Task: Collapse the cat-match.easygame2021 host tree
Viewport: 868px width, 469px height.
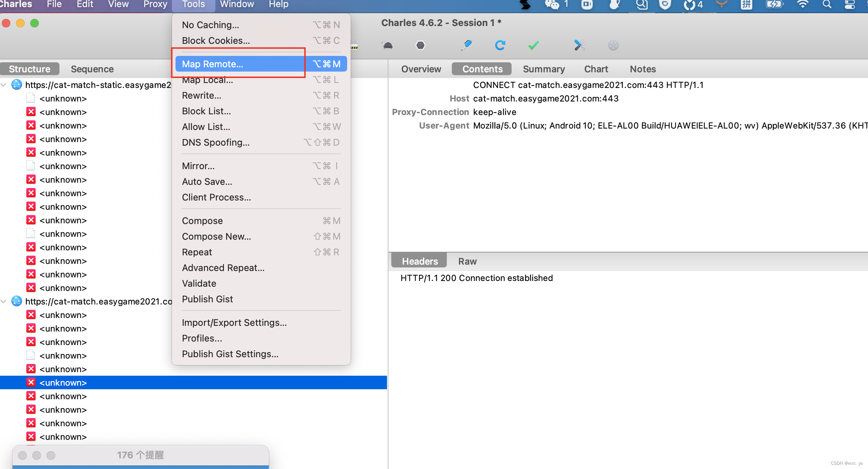Action: [4, 302]
